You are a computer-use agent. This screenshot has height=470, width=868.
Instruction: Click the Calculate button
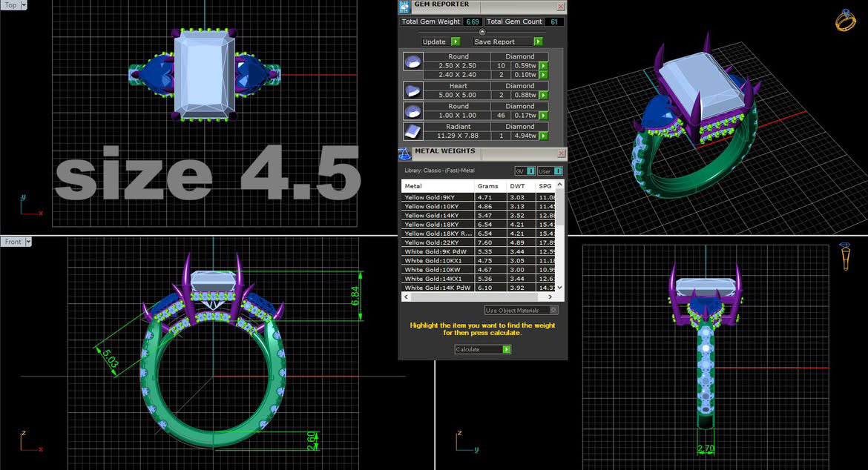click(x=482, y=349)
